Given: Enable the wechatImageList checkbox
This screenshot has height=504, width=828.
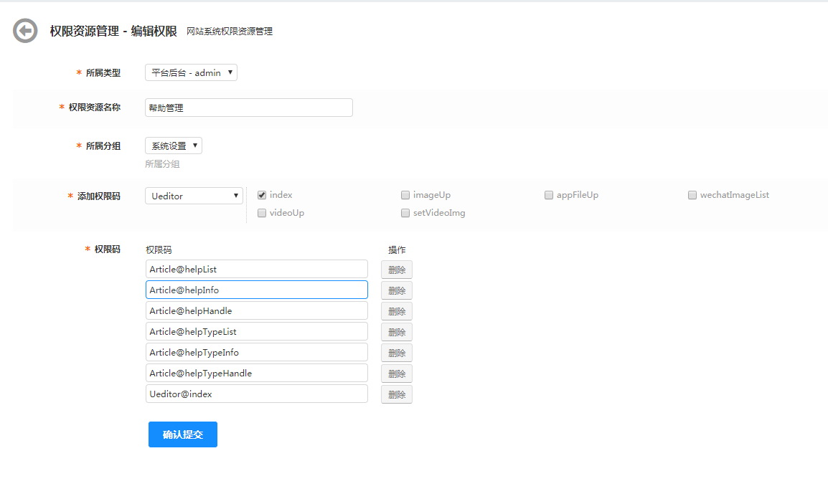Looking at the screenshot, I should [x=692, y=195].
